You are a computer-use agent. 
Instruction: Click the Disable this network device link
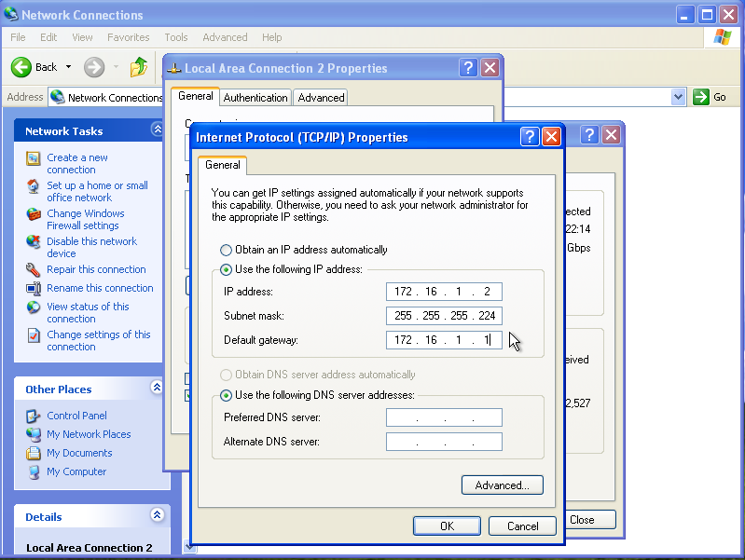pos(91,247)
